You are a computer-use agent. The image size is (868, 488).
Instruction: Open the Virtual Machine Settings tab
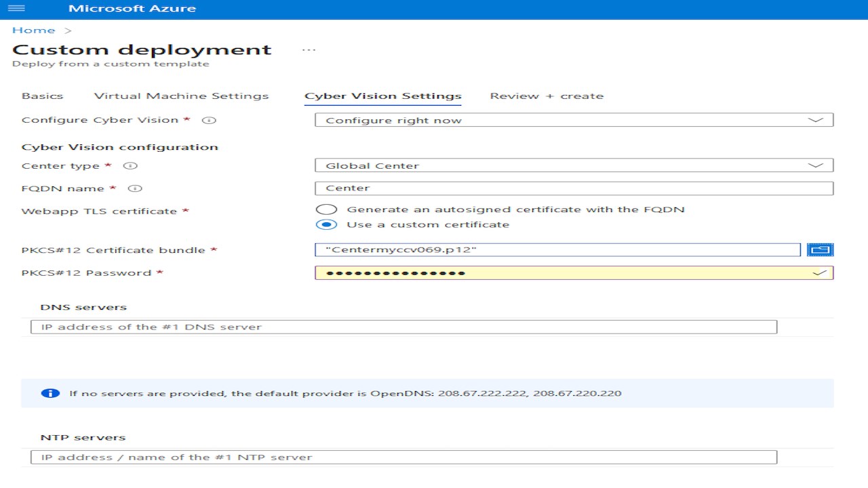pyautogui.click(x=181, y=96)
